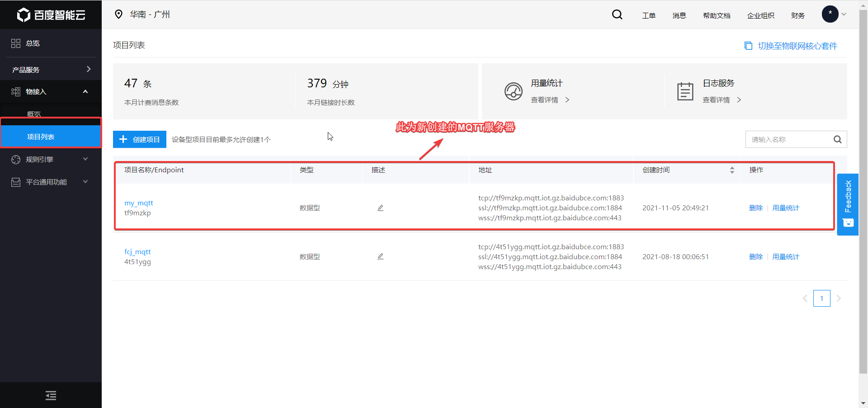
Task: View 用量统计 for fcj_mqtt
Action: [x=786, y=257]
